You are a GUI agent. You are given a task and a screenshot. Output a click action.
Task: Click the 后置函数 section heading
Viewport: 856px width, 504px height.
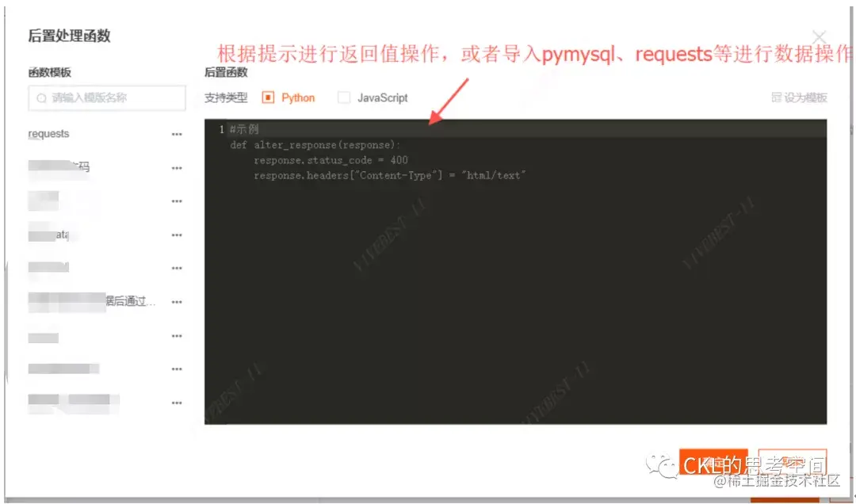click(x=226, y=72)
